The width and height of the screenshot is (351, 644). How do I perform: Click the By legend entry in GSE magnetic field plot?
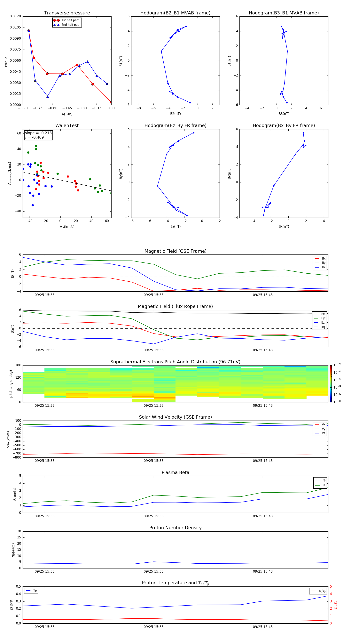tap(320, 263)
